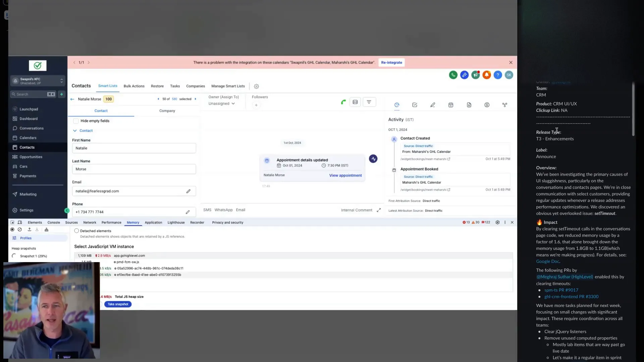Toggle DevTools device toolbar icon

tap(20, 223)
